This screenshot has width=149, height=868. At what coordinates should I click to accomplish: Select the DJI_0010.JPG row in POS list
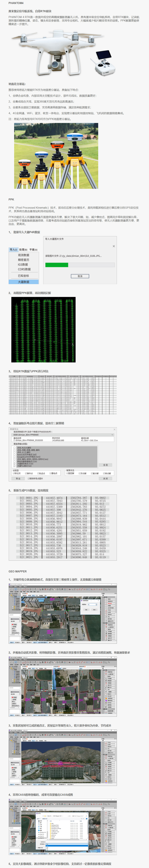click(x=63, y=525)
